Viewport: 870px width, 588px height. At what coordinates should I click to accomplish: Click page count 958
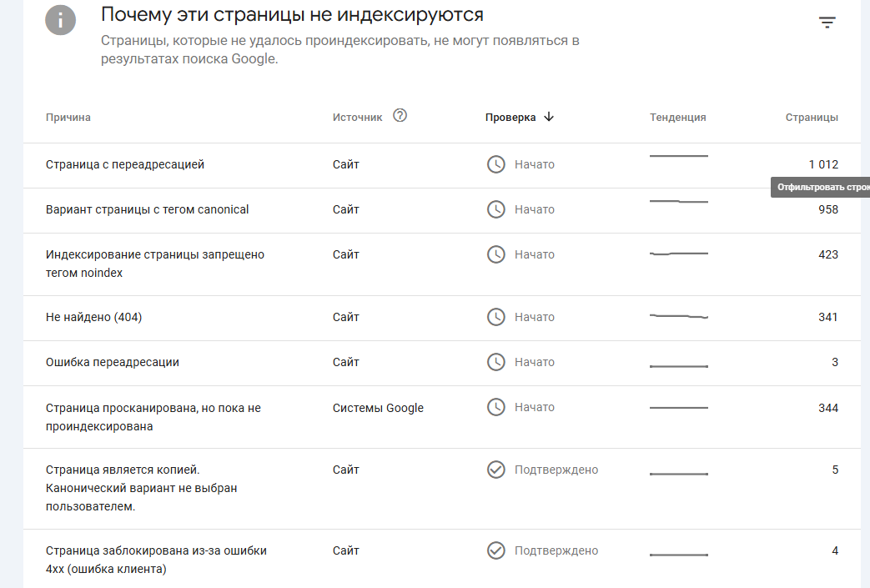point(827,209)
